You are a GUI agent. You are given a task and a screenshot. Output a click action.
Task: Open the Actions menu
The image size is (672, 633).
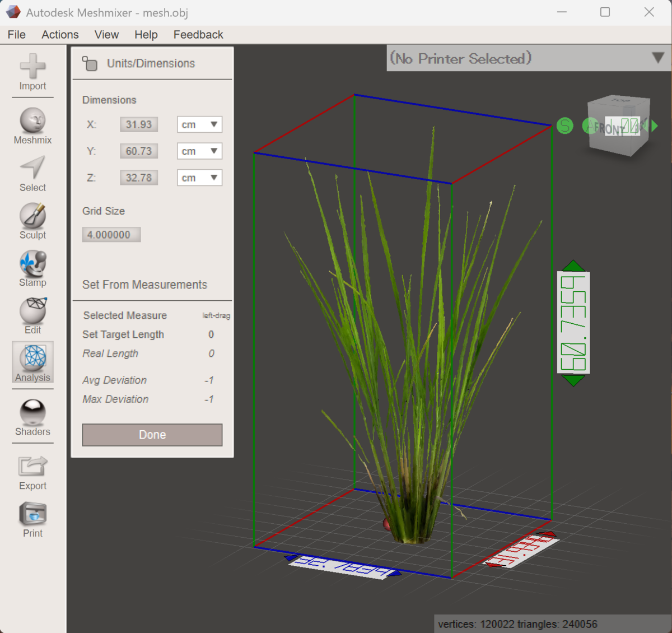(60, 35)
